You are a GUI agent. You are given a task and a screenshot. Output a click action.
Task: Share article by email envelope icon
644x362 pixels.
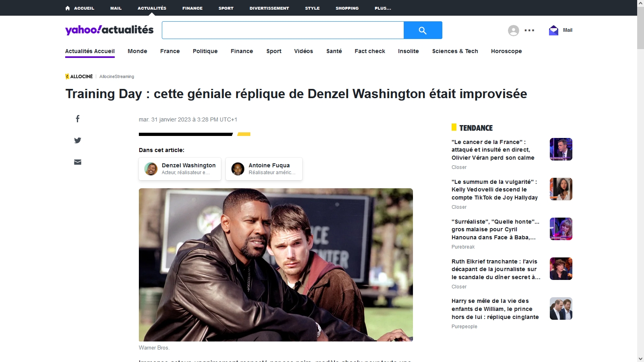click(78, 162)
